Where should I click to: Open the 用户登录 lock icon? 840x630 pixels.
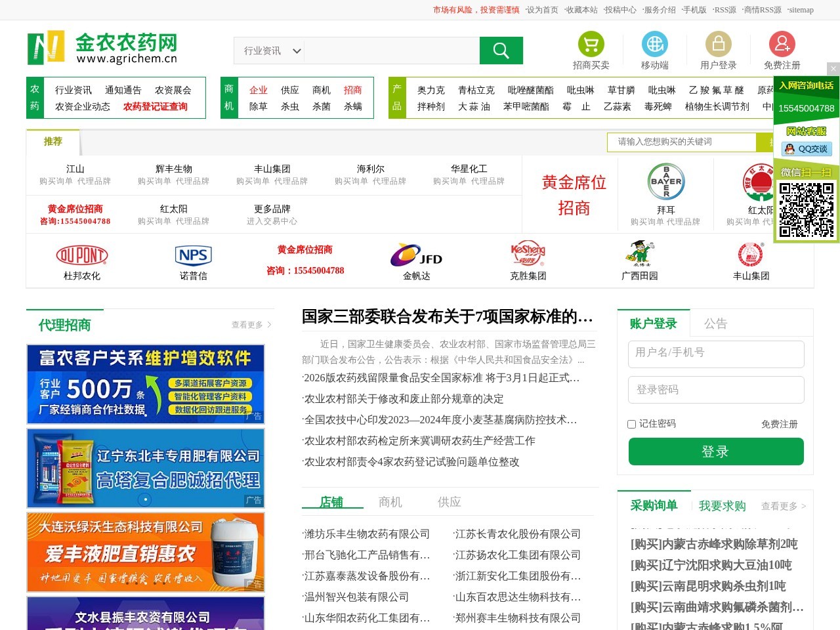click(718, 44)
